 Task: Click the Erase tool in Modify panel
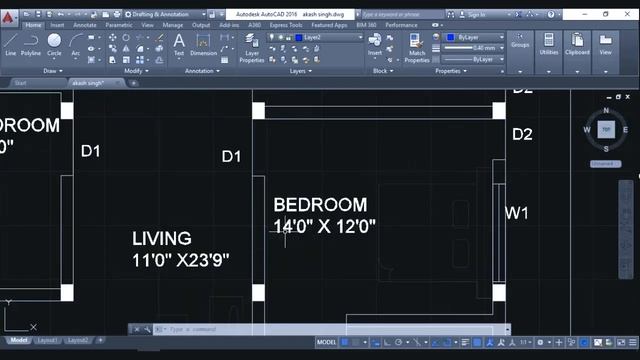160,38
